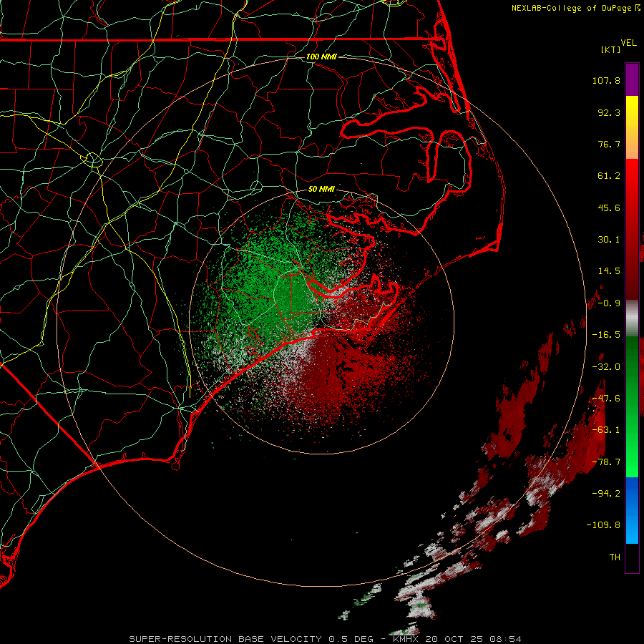
Task: Click the [KT] units label
Action: 611,50
